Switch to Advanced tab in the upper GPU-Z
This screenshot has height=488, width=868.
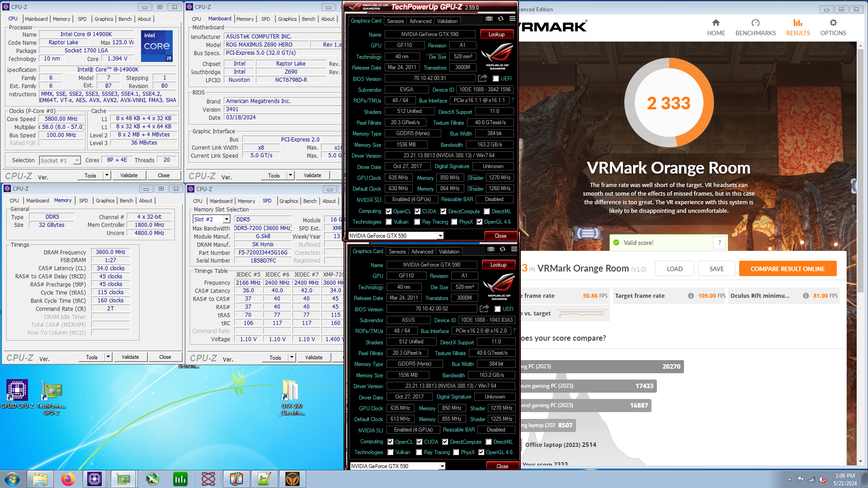tap(420, 21)
